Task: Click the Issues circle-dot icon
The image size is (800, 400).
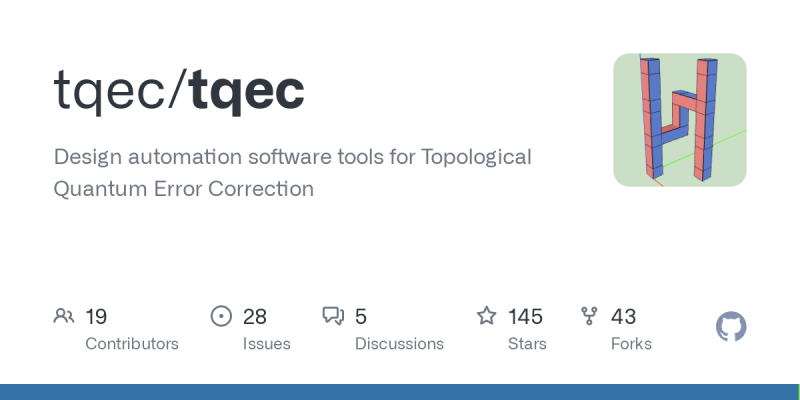Action: (221, 316)
